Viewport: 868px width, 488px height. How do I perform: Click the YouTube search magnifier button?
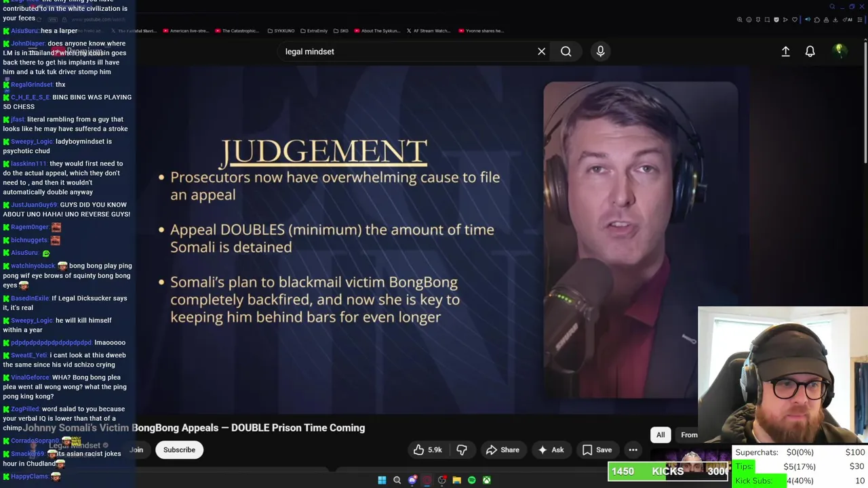click(x=566, y=52)
